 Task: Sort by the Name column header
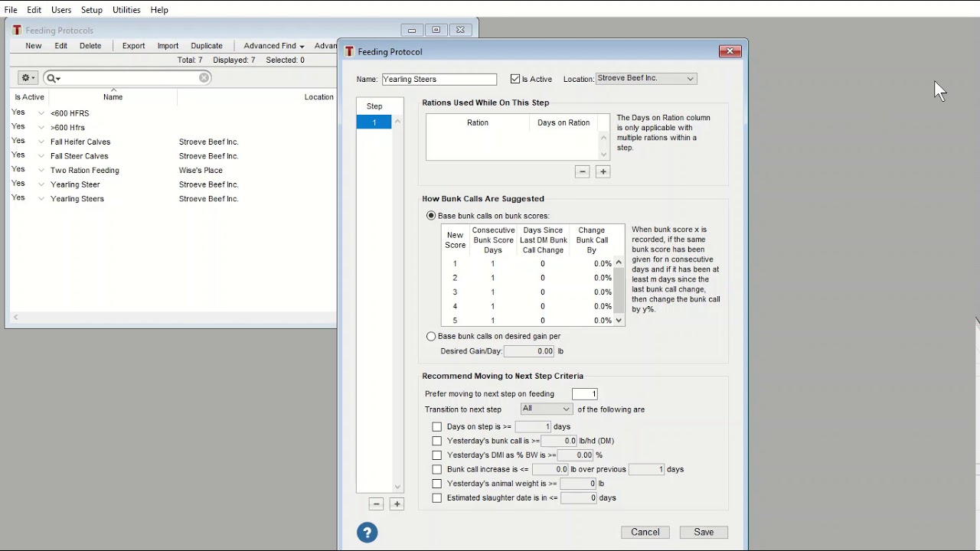coord(113,97)
